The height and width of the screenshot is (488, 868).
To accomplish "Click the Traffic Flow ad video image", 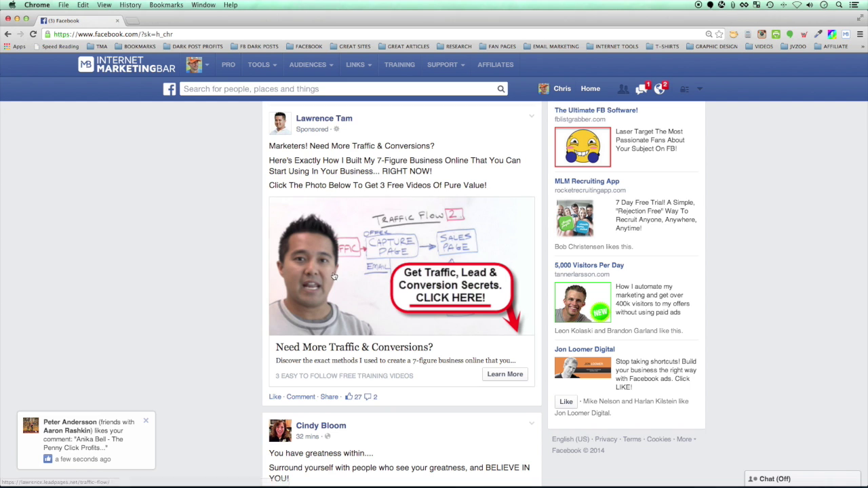I will [x=401, y=266].
